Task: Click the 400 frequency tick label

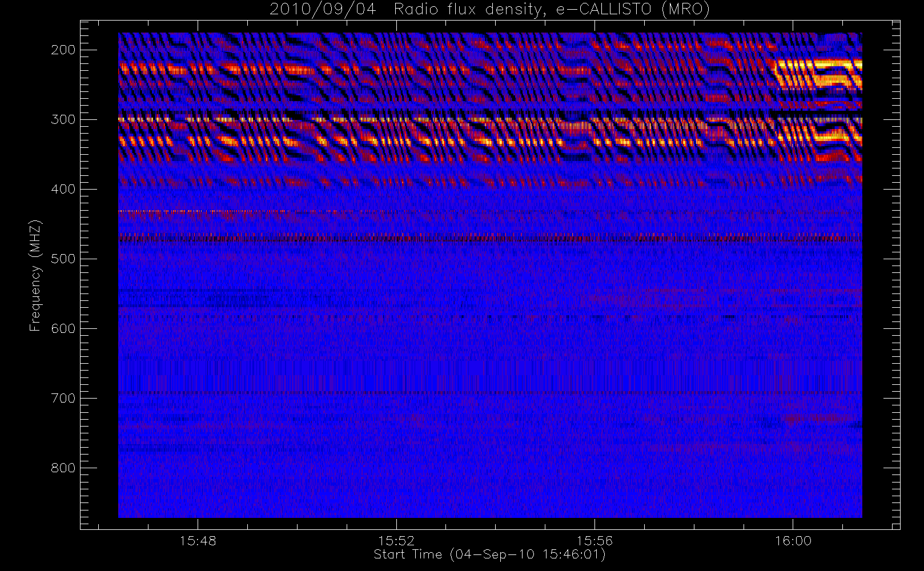Action: 63,189
